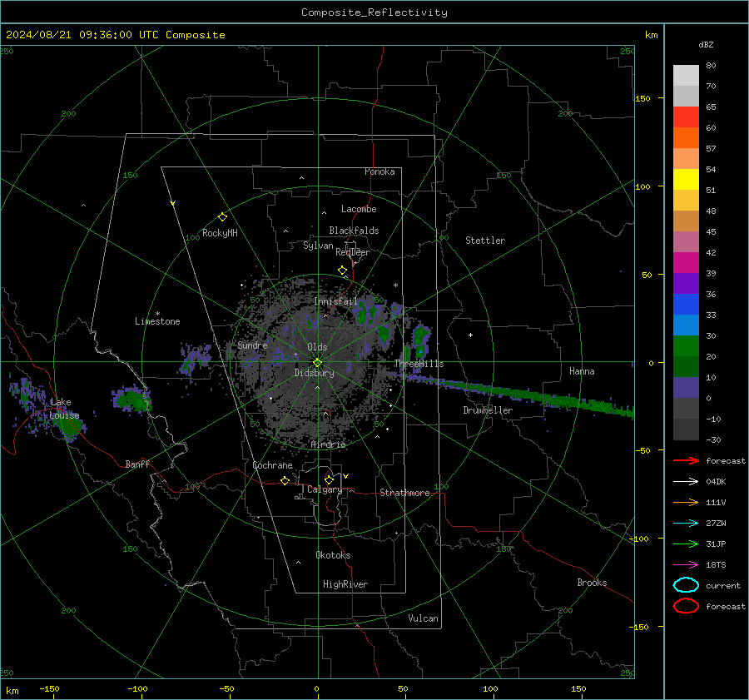The height and width of the screenshot is (700, 749).
Task: Click the RedDeer city label
Action: (353, 252)
